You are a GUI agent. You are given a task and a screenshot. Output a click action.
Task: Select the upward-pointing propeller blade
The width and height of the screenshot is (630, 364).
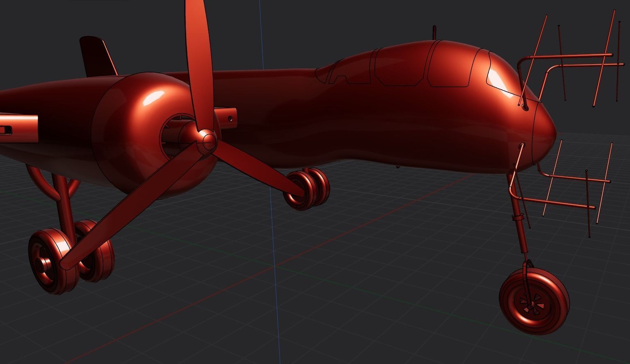(199, 66)
